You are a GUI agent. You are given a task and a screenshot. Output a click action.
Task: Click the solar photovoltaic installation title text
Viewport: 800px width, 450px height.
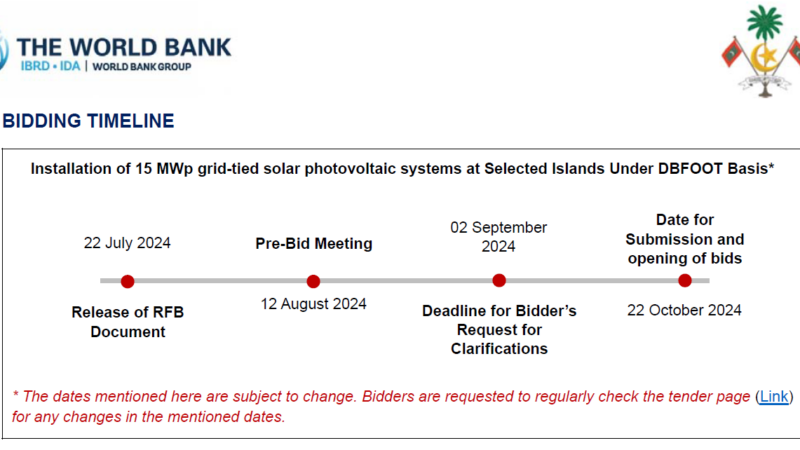pos(403,169)
